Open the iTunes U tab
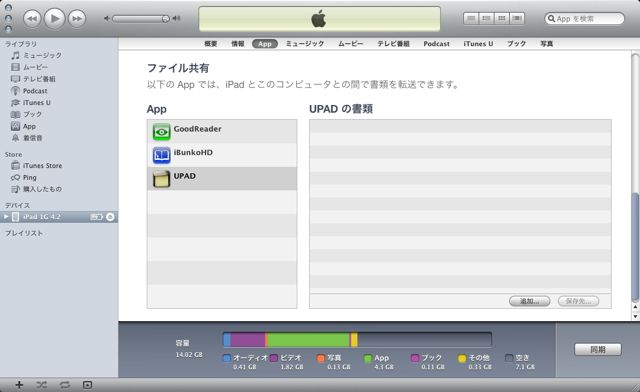The image size is (640, 392). tap(478, 44)
